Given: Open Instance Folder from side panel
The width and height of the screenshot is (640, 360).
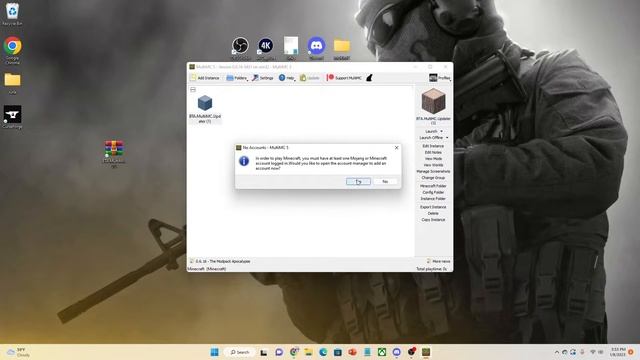Looking at the screenshot, I should pyautogui.click(x=433, y=199).
